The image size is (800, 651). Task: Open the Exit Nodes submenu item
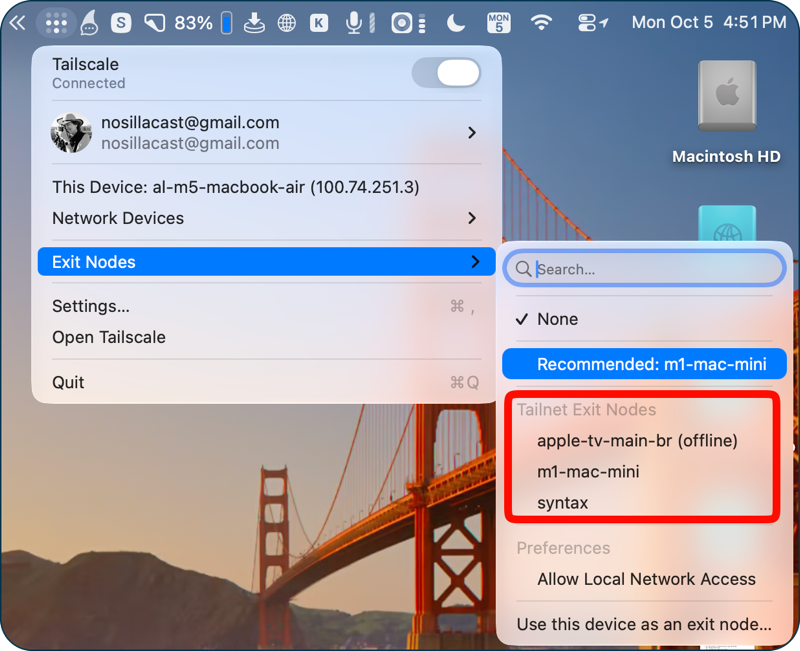point(266,262)
